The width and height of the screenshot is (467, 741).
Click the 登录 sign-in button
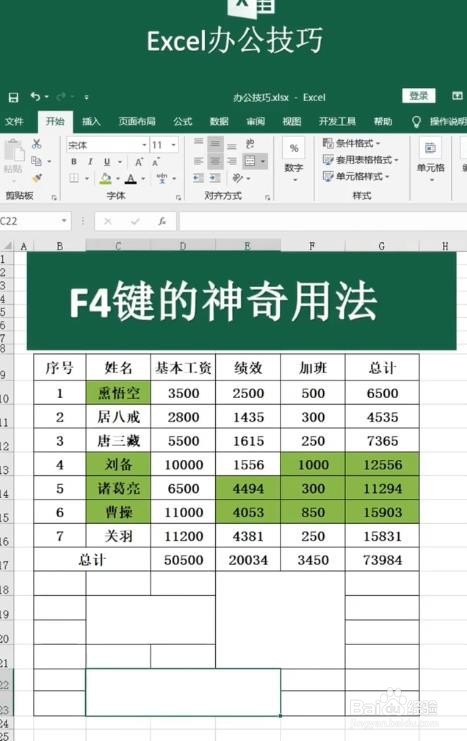(419, 96)
